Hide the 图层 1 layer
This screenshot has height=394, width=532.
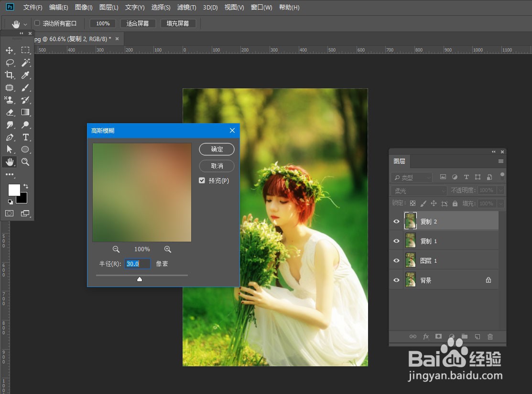coord(396,261)
